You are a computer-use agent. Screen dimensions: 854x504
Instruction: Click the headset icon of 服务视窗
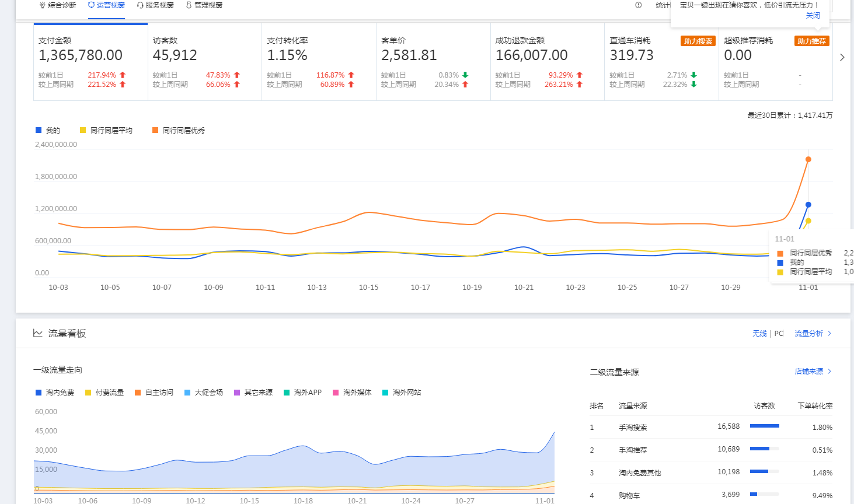coord(140,5)
